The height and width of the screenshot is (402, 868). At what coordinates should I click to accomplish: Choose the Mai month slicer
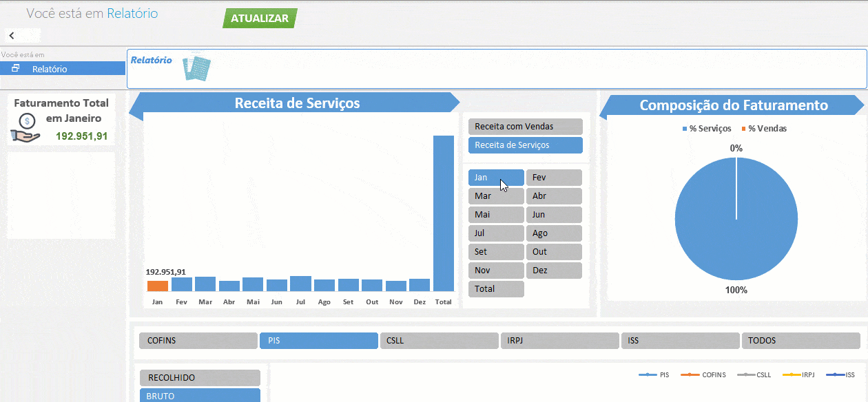496,215
